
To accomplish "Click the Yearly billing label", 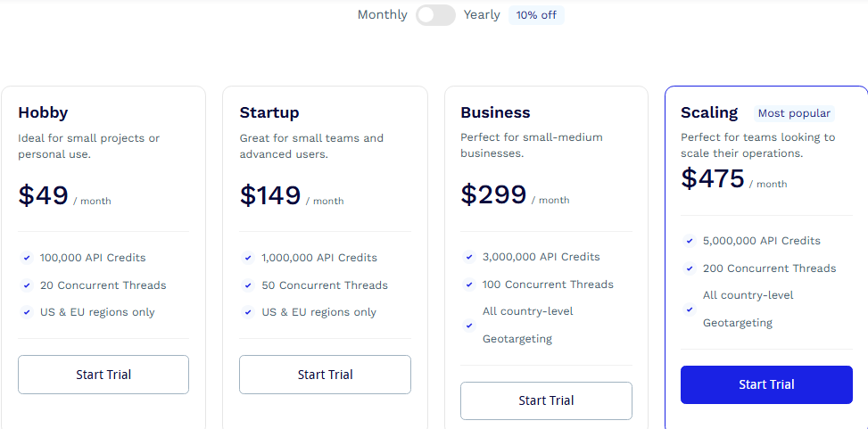I will tap(482, 15).
